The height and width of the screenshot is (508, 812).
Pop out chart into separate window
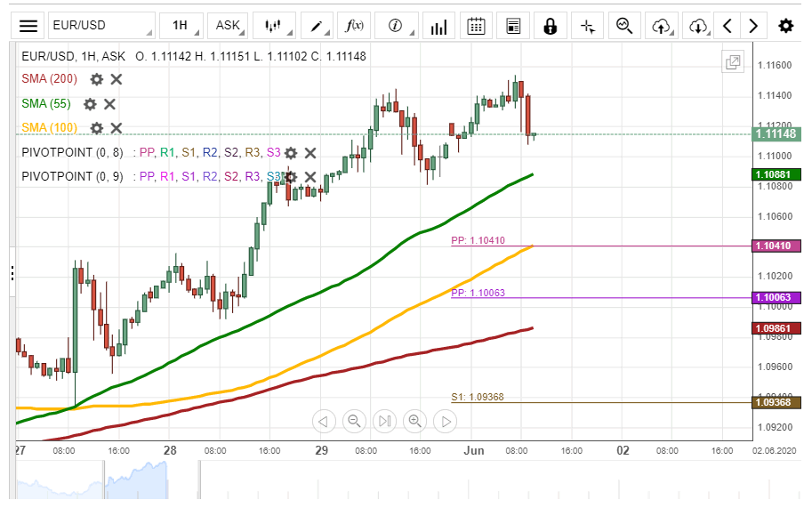pyautogui.click(x=733, y=62)
